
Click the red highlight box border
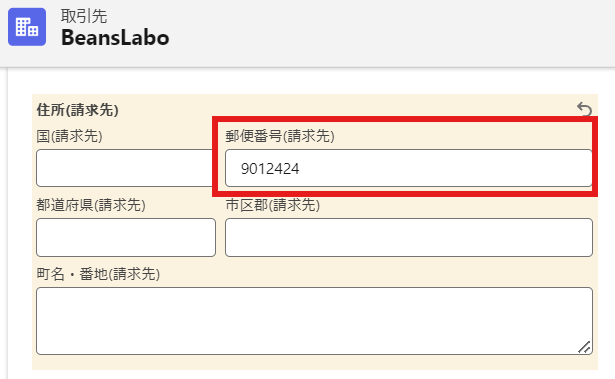[x=404, y=119]
